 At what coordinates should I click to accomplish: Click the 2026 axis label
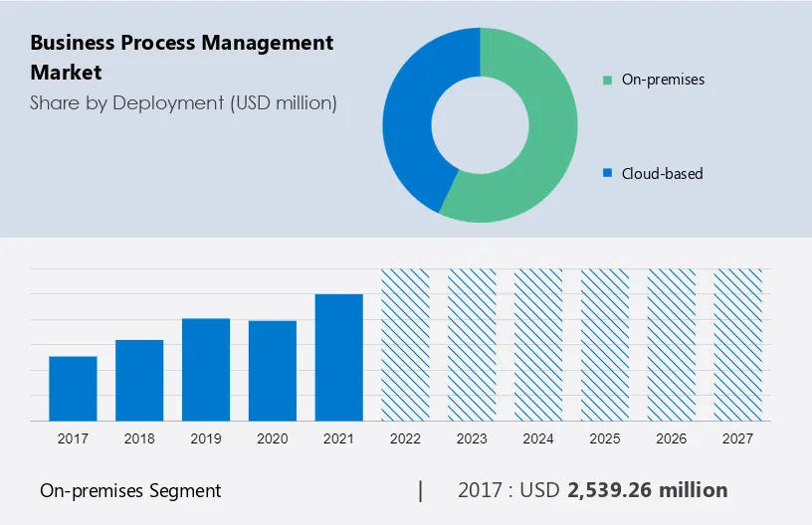(x=671, y=438)
